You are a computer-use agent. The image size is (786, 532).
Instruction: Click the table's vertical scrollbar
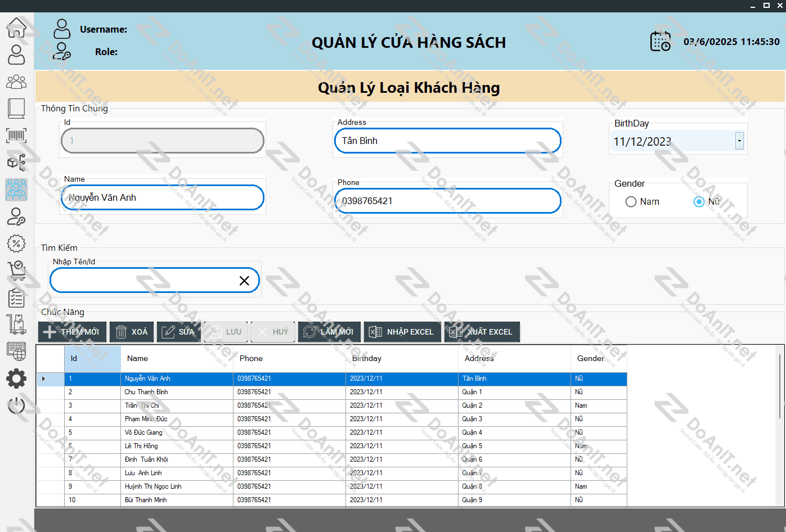[779, 388]
